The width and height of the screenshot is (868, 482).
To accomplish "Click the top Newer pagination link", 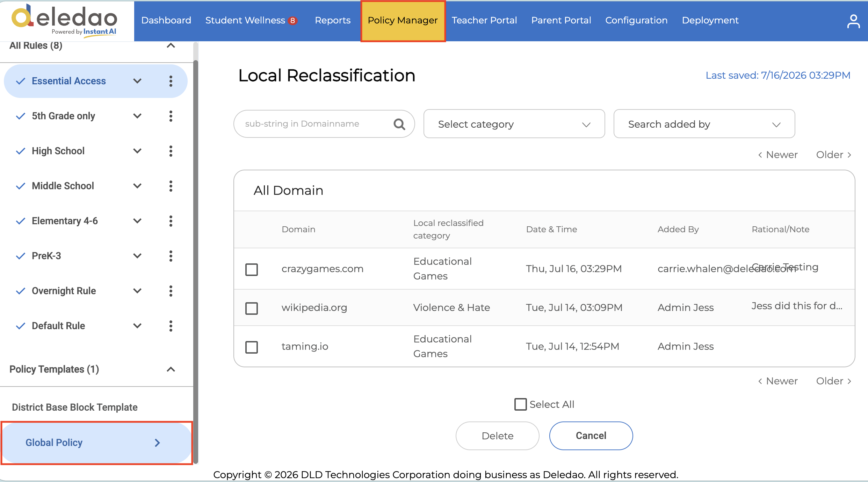I will click(778, 155).
